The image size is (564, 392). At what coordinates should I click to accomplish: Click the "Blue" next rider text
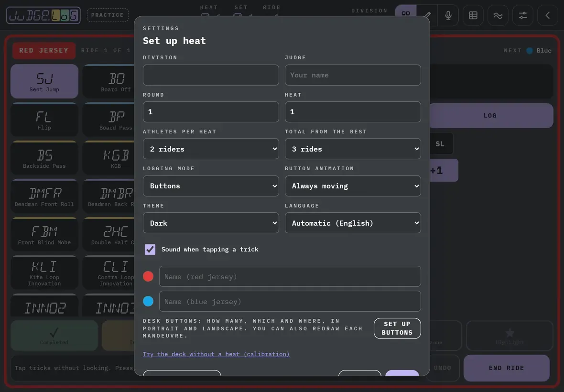[x=544, y=50]
